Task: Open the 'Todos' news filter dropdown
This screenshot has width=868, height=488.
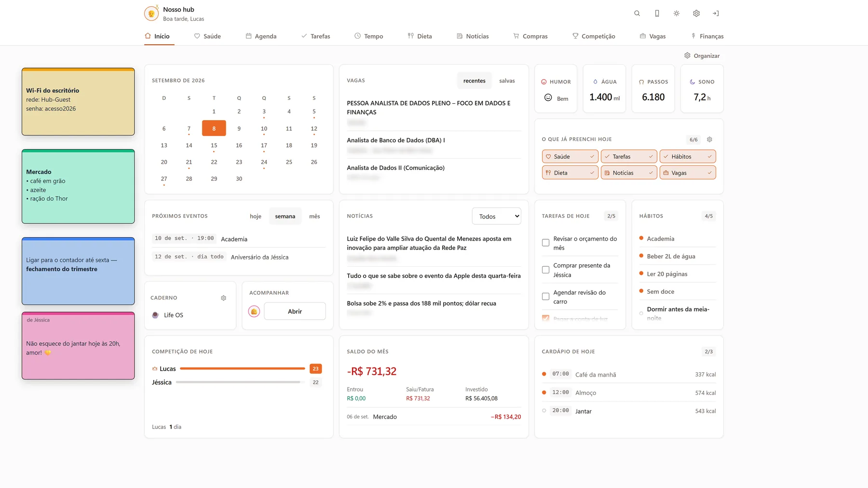Action: coord(497,217)
